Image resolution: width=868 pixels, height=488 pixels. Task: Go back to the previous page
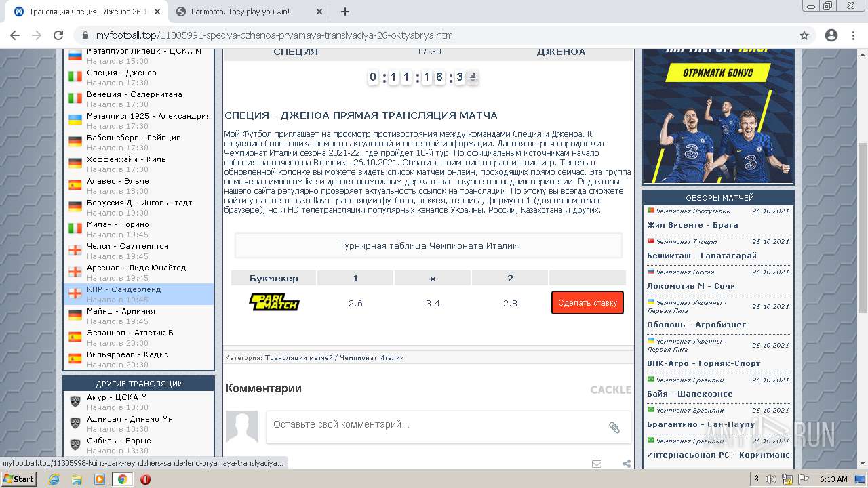coord(15,35)
